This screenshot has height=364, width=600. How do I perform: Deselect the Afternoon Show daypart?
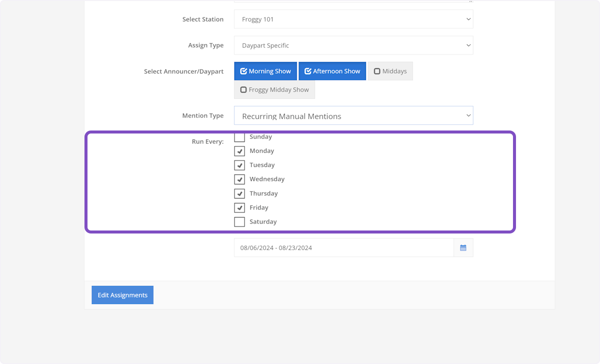pyautogui.click(x=332, y=71)
